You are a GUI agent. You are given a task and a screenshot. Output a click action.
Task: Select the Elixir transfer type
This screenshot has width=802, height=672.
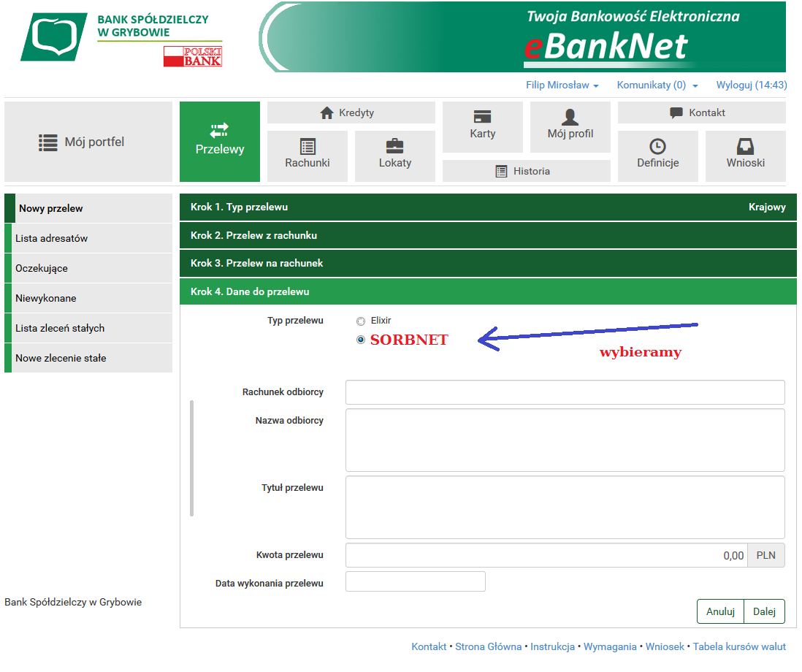tap(361, 321)
